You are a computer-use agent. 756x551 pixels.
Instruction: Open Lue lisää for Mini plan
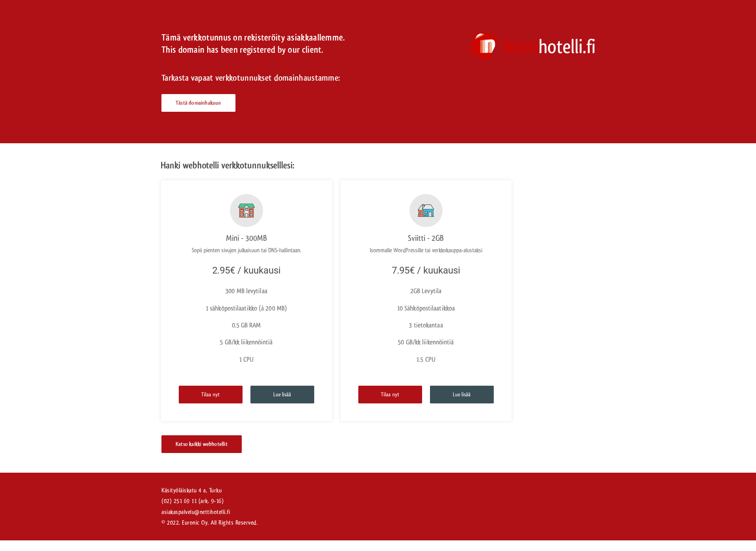click(282, 394)
